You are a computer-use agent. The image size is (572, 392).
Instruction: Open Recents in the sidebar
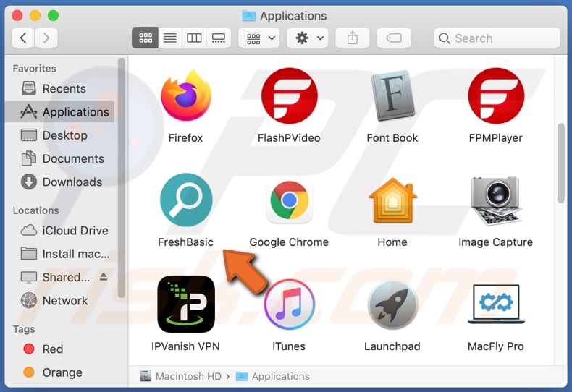[60, 88]
